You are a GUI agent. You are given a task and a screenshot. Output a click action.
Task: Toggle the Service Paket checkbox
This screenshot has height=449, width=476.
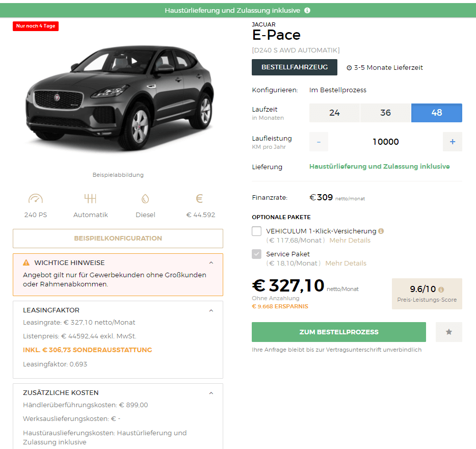click(x=256, y=254)
